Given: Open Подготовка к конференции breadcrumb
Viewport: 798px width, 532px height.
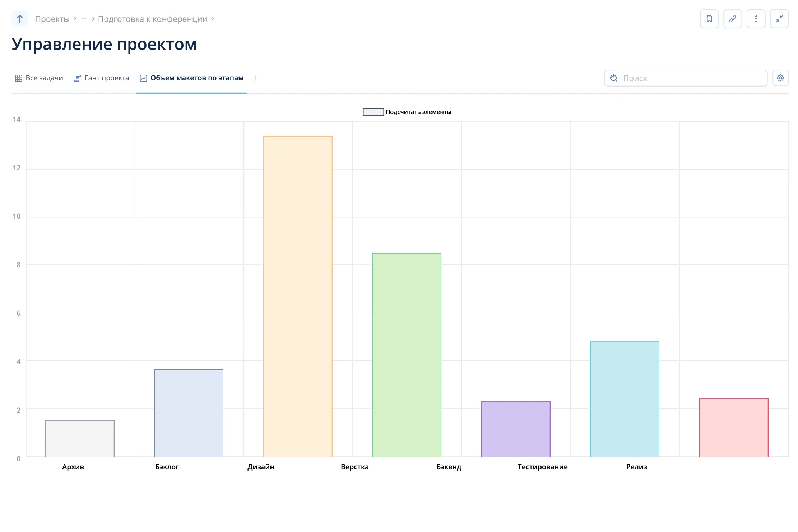Looking at the screenshot, I should click(x=153, y=19).
